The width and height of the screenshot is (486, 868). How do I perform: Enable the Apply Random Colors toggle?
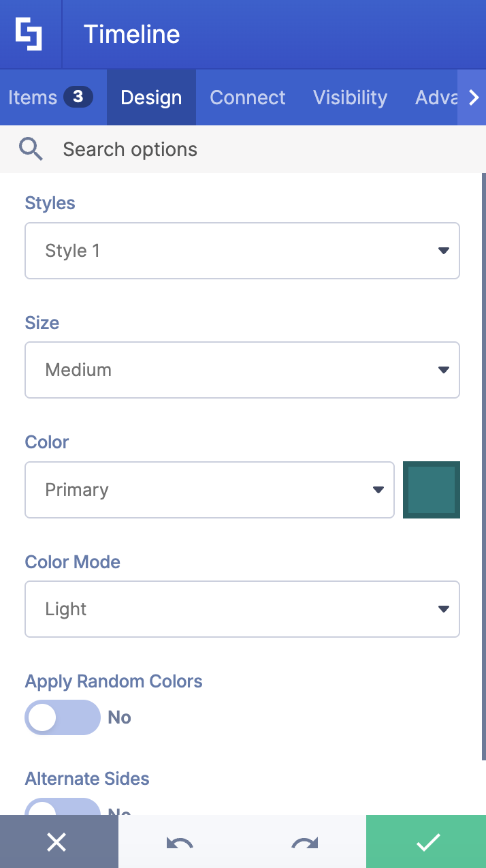63,717
